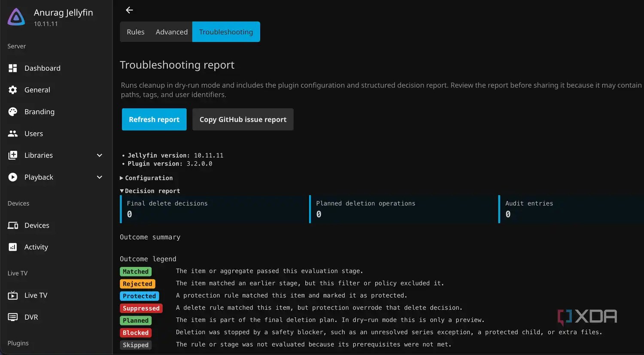Open the Advanced tab
The height and width of the screenshot is (355, 644).
[172, 32]
